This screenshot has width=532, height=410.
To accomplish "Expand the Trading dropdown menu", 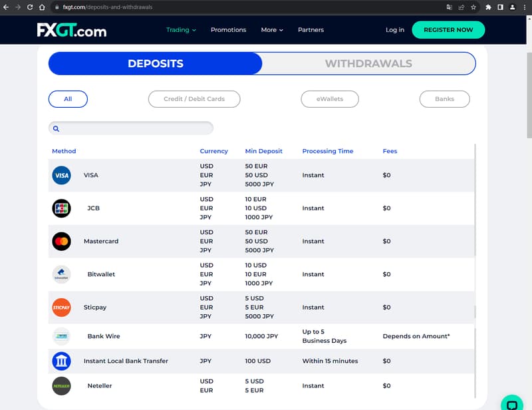I will [181, 30].
